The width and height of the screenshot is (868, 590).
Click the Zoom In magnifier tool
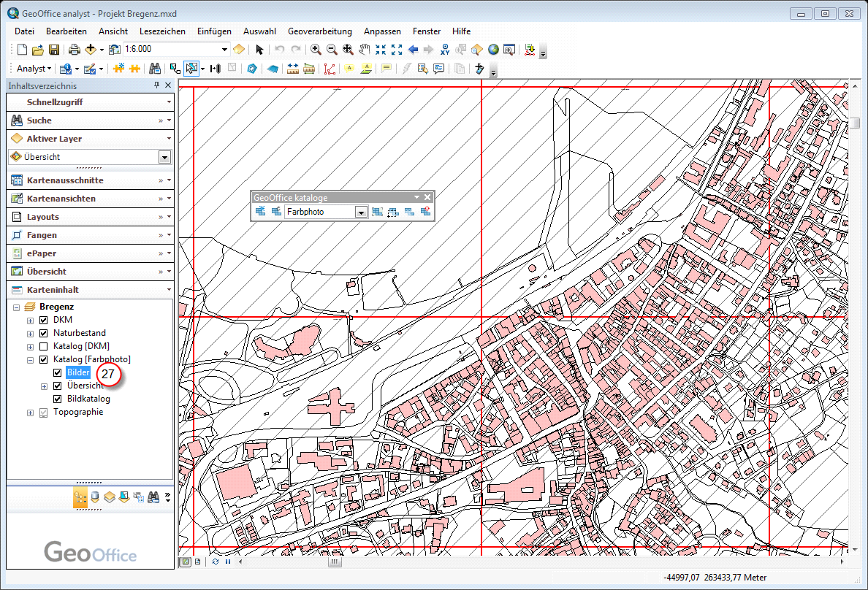[316, 50]
